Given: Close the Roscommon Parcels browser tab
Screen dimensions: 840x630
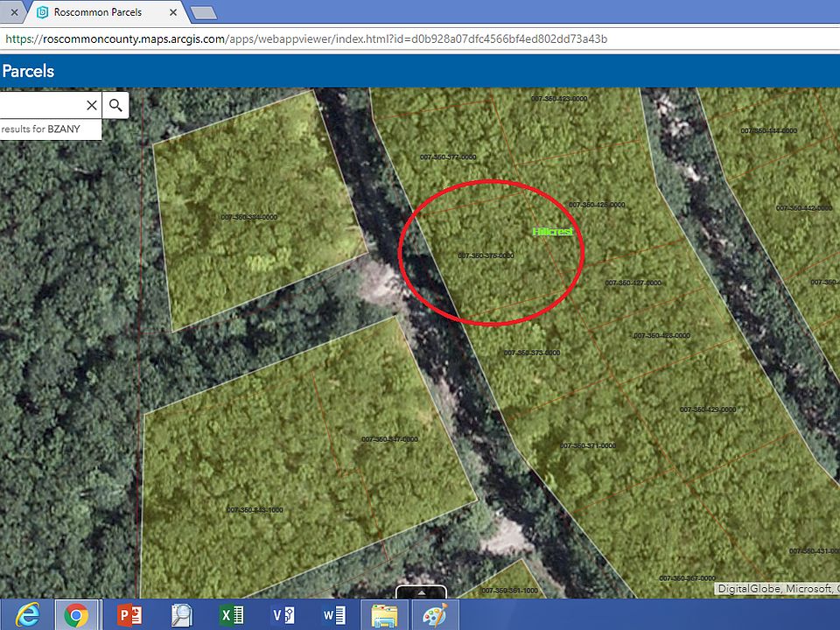Looking at the screenshot, I should [x=173, y=12].
